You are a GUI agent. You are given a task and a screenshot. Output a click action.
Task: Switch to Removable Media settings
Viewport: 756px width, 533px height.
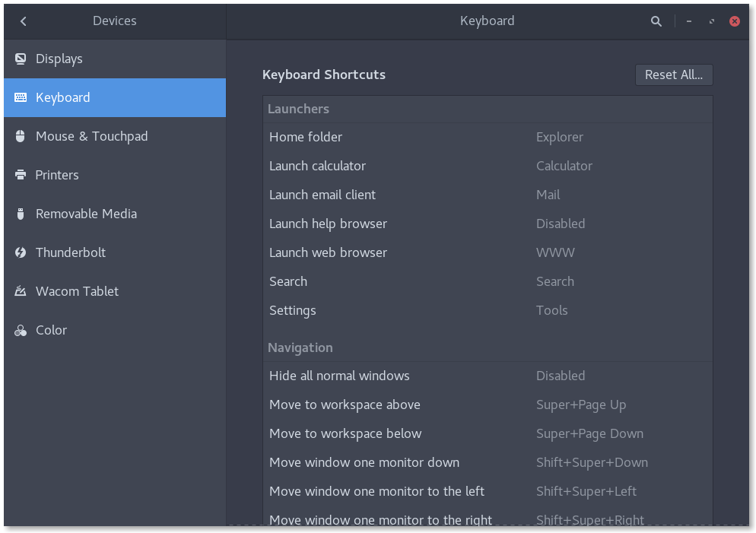point(115,214)
